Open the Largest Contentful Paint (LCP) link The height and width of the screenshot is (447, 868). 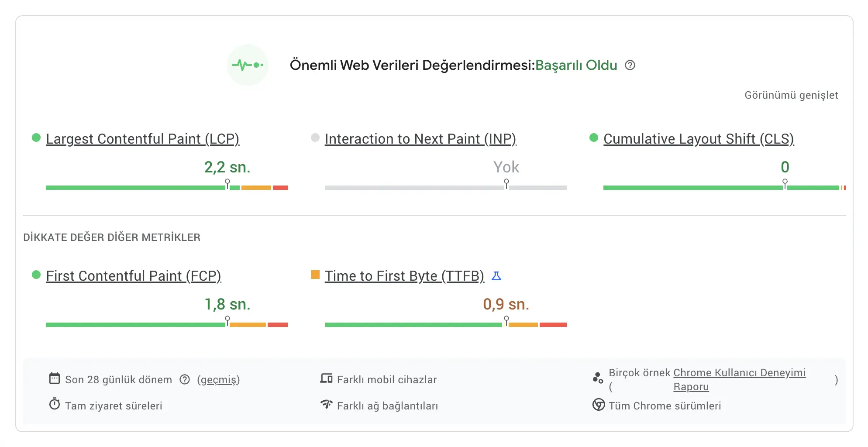142,139
